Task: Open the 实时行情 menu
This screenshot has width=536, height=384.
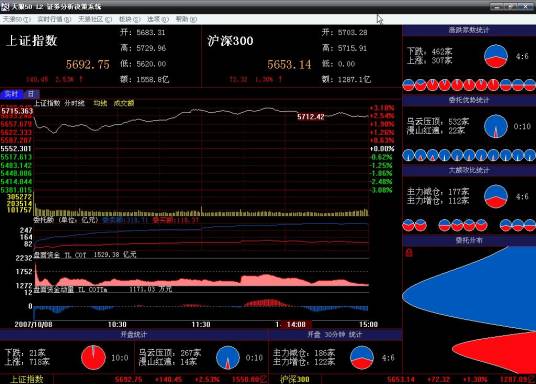Action: 54,19
